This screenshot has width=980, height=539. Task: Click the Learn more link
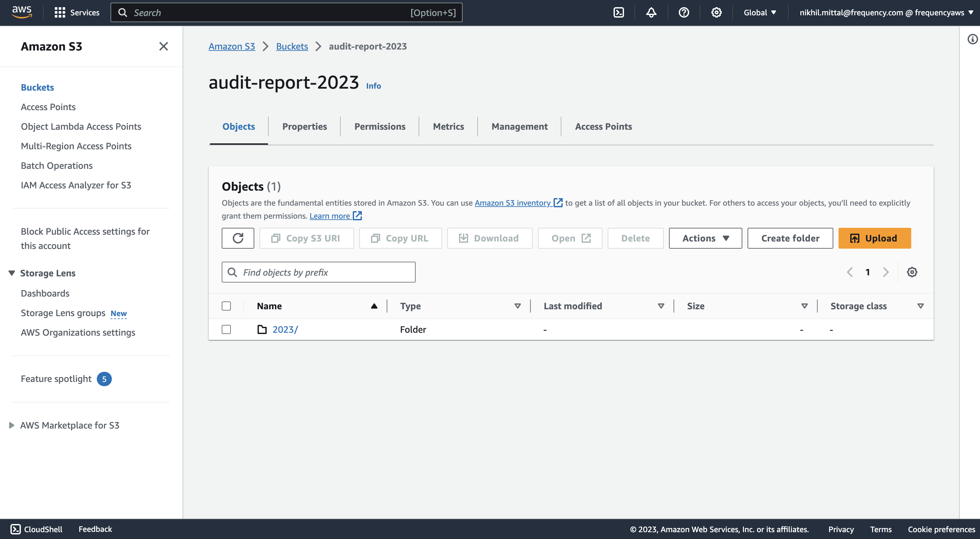335,216
